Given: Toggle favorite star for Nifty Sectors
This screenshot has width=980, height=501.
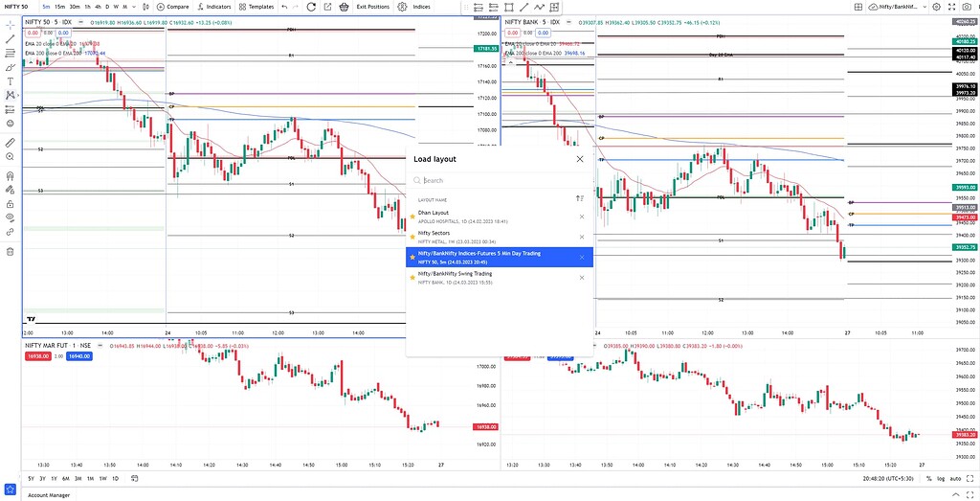Looking at the screenshot, I should 412,237.
